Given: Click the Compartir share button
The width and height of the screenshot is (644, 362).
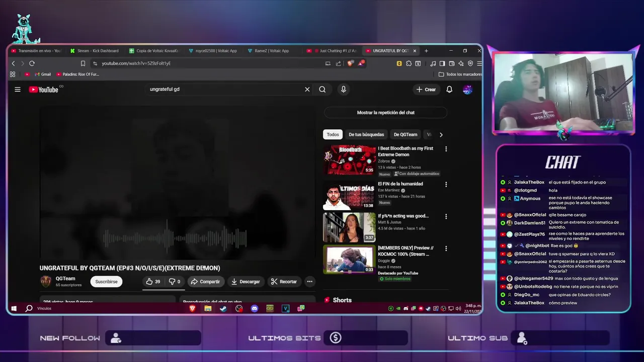Looking at the screenshot, I should [x=205, y=282].
